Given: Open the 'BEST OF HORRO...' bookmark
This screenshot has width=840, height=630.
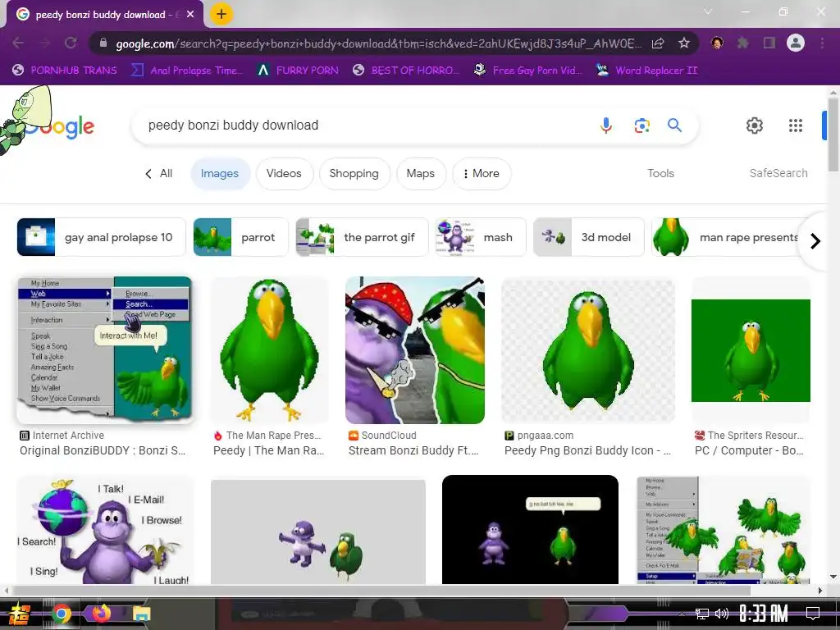Looking at the screenshot, I should [407, 71].
